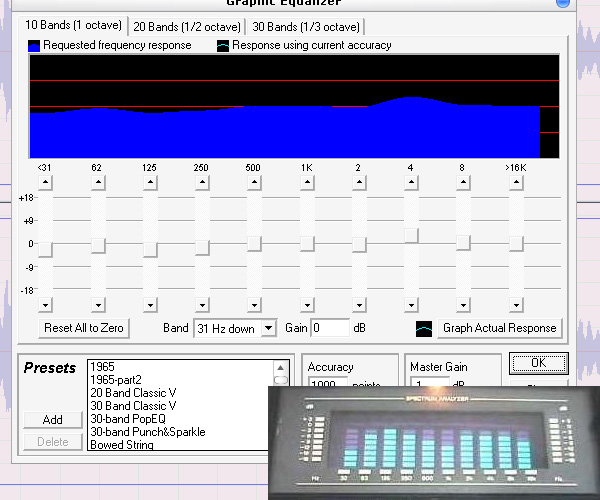Click the Response using current accuracy legend icon

(223, 46)
